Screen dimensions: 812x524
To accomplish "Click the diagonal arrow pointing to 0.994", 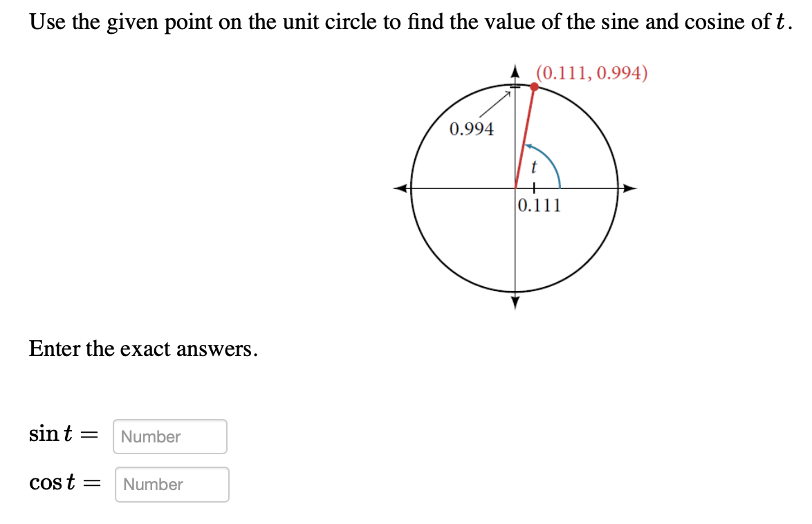I will 495,104.
